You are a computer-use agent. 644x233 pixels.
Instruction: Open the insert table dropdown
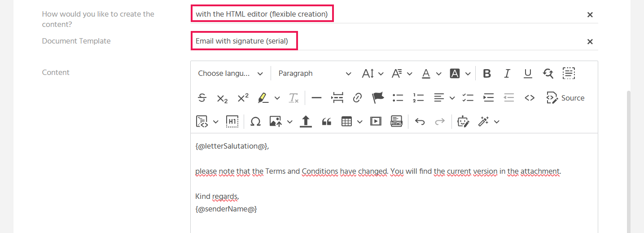click(x=351, y=122)
